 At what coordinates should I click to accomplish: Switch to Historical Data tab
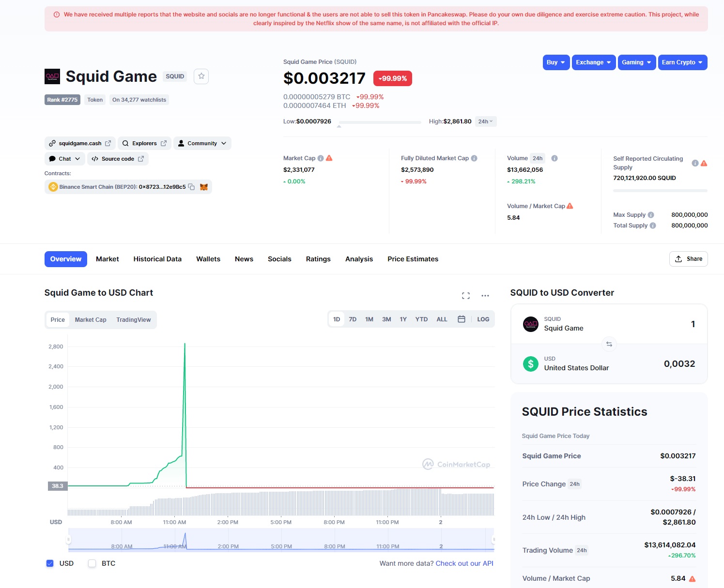click(x=157, y=259)
